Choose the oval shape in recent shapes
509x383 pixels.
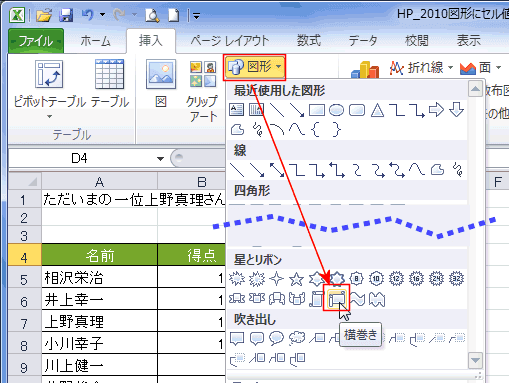click(x=336, y=110)
